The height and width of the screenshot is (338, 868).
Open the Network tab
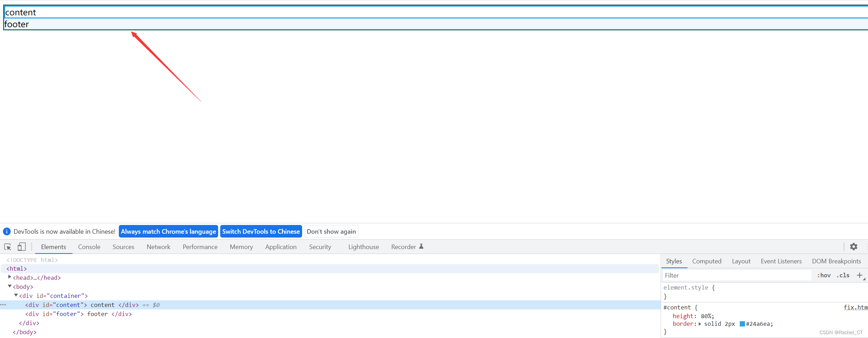point(159,247)
